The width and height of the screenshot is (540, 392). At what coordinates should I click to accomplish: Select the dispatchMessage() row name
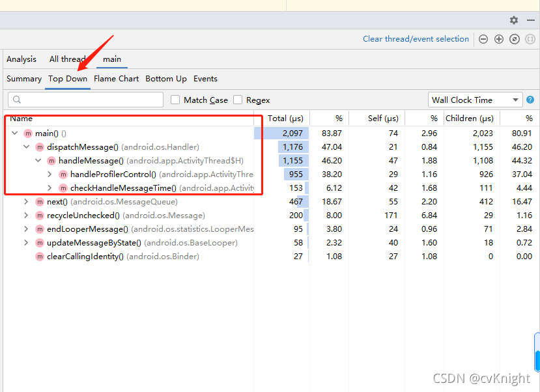coord(83,147)
